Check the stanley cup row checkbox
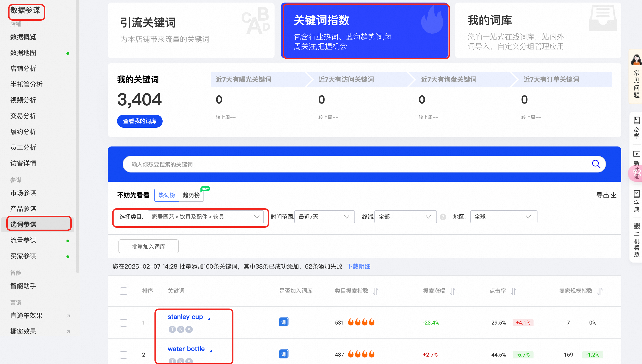The width and height of the screenshot is (642, 364). (x=124, y=322)
